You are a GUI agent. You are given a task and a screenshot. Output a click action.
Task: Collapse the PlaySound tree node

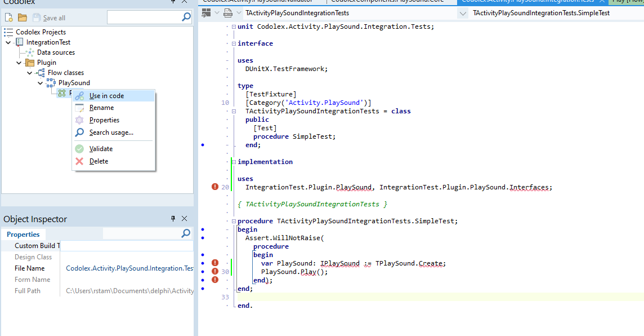click(41, 83)
